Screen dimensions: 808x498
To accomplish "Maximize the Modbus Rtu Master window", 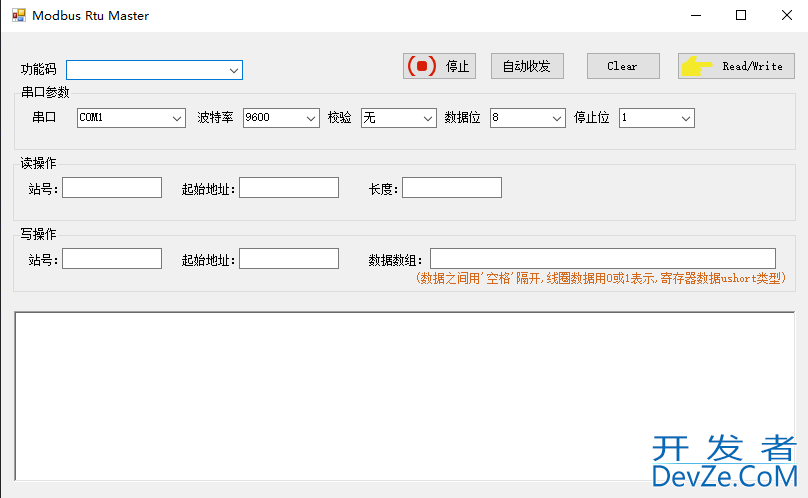I will [740, 15].
